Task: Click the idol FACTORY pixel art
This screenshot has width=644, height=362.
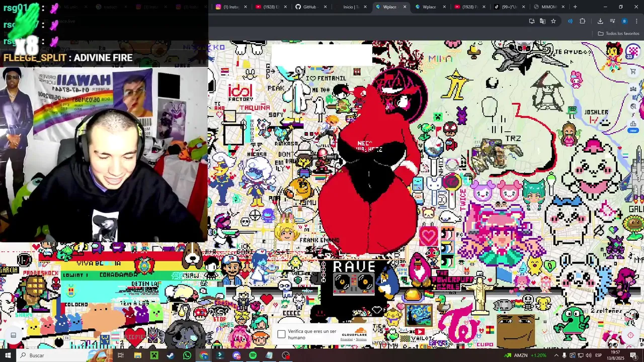Action: pyautogui.click(x=240, y=92)
